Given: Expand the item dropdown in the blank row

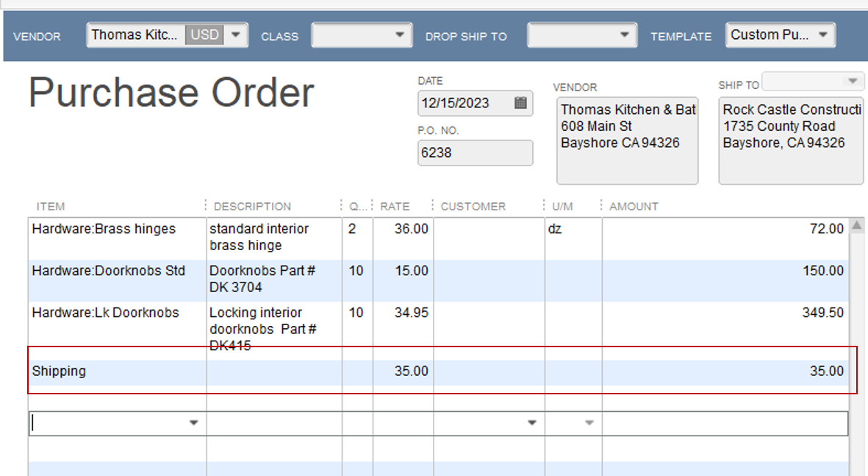Looking at the screenshot, I should tap(194, 423).
